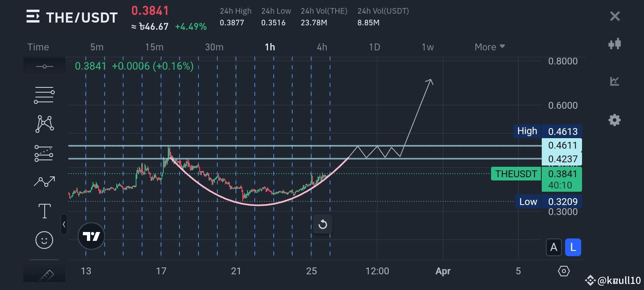The height and width of the screenshot is (290, 644).
Task: Select the ruler measure tool
Action: 46,275
